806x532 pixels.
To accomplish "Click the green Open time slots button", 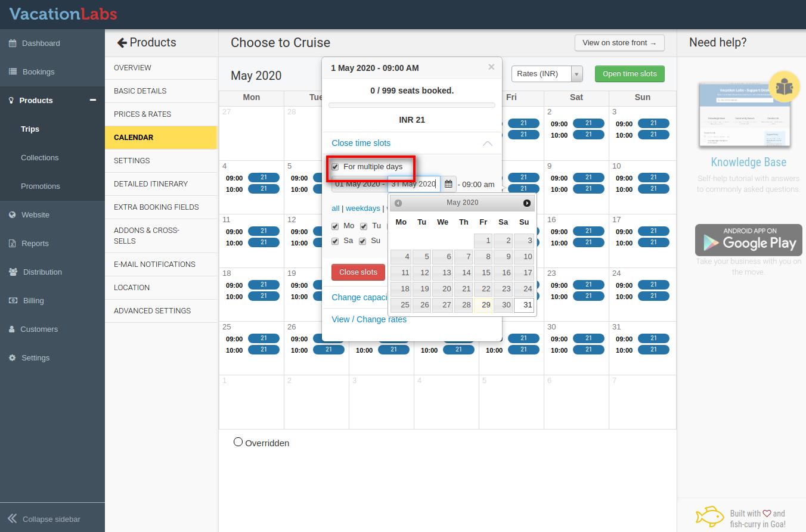I will click(x=630, y=74).
